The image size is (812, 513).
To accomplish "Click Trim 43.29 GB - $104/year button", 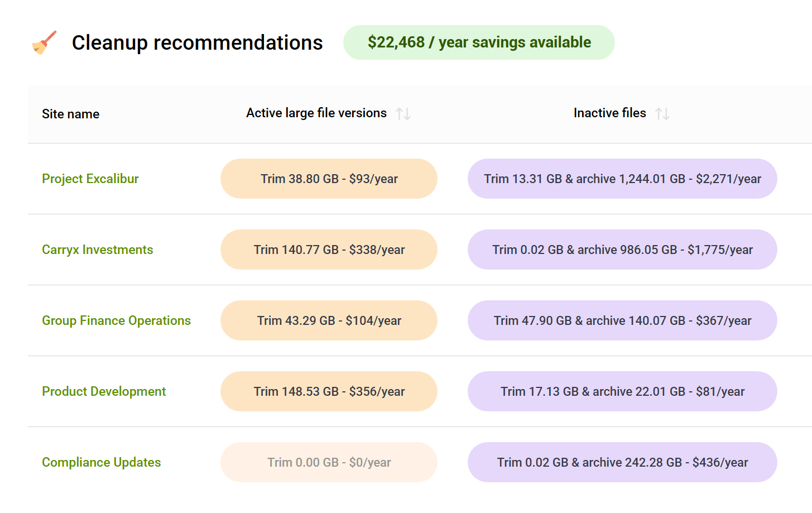I will [329, 320].
